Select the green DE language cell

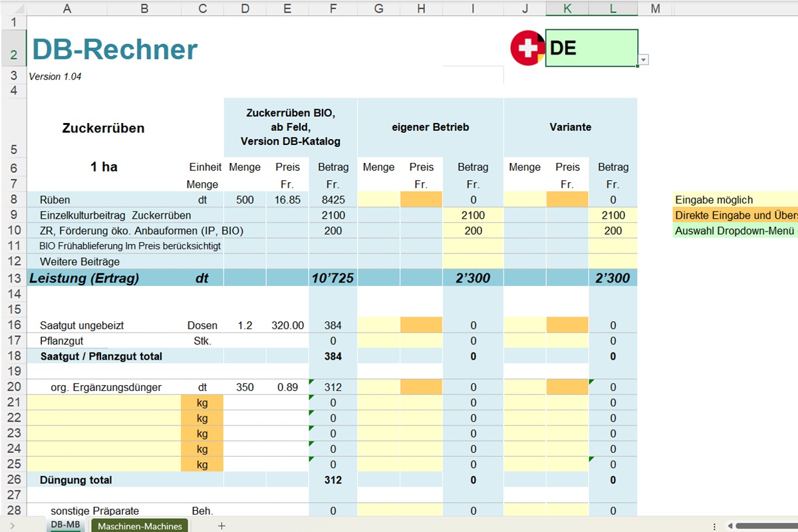coord(591,48)
